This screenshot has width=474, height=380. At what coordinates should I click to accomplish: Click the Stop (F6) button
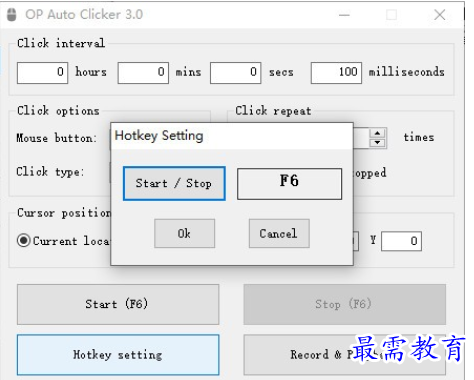(x=344, y=304)
